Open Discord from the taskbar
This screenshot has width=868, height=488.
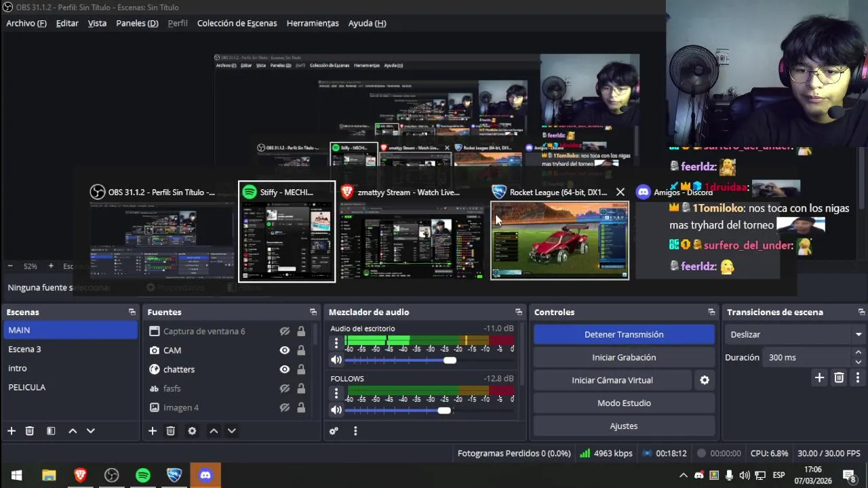click(x=205, y=475)
